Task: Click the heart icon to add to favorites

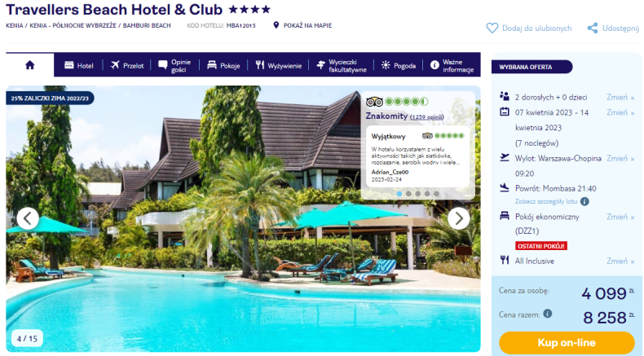Action: tap(492, 29)
